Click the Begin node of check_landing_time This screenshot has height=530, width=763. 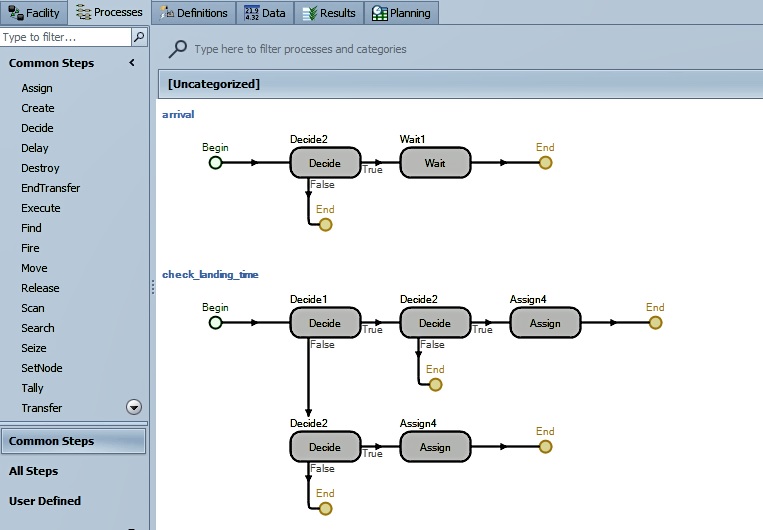(215, 323)
